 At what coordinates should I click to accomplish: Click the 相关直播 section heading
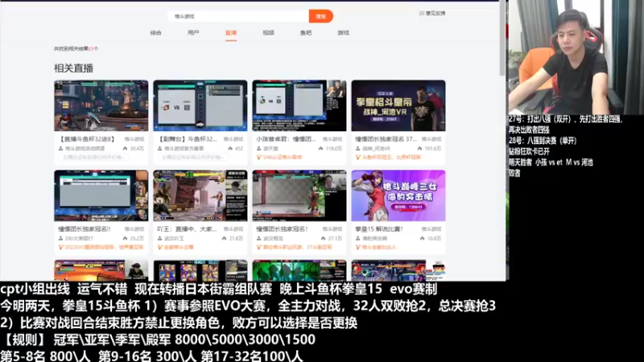[x=73, y=68]
